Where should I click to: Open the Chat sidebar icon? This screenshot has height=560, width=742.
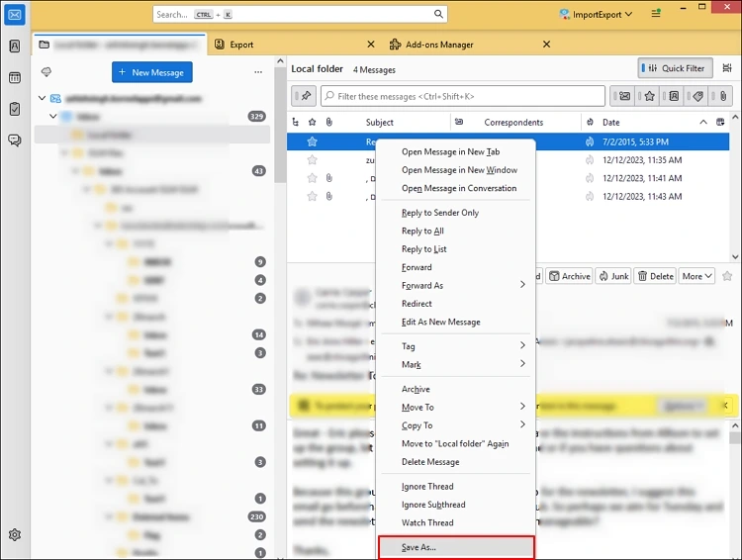tap(15, 140)
